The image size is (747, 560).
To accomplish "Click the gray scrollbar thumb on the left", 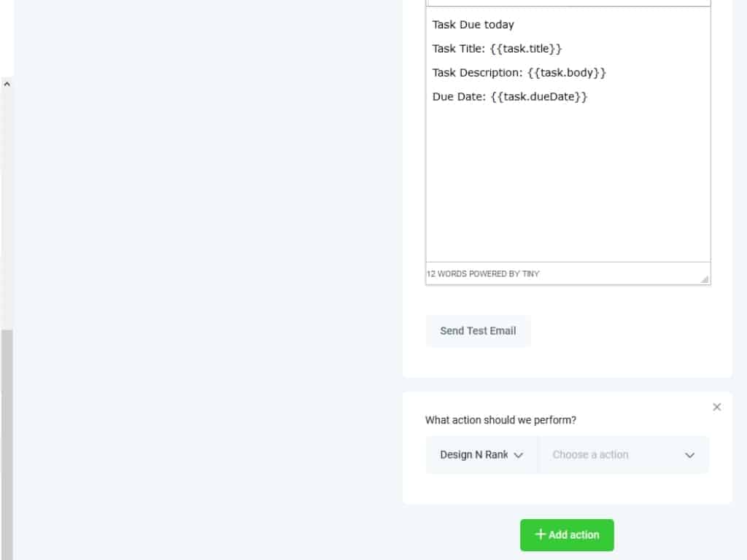I will click(7, 437).
